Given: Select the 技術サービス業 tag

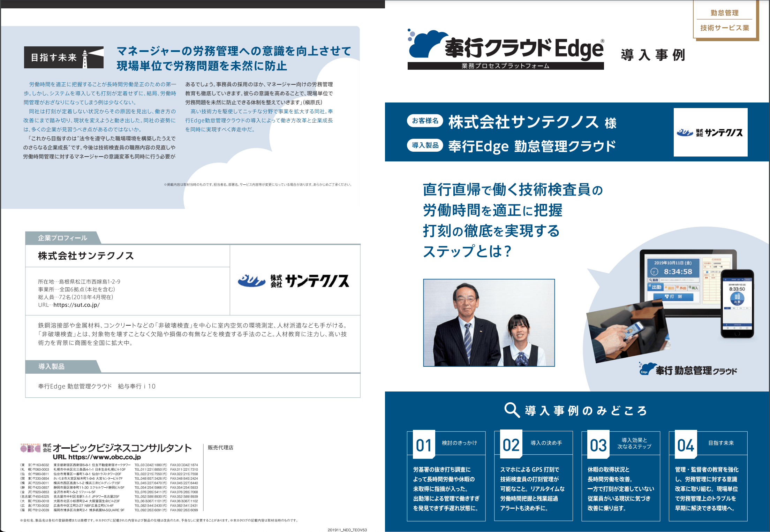Looking at the screenshot, I should point(724,28).
